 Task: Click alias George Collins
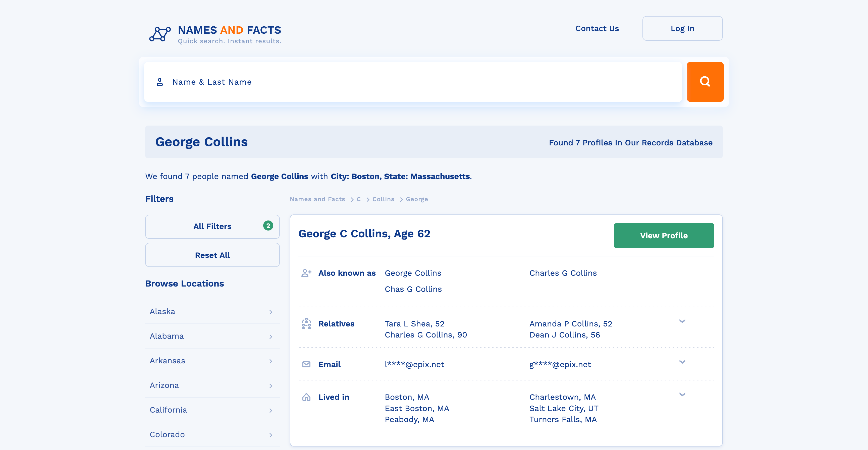pos(413,273)
